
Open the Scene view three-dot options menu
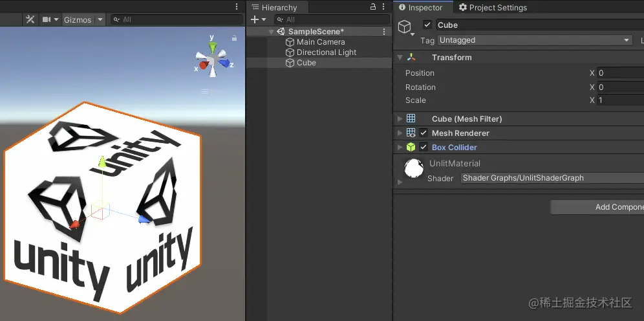coord(237,6)
